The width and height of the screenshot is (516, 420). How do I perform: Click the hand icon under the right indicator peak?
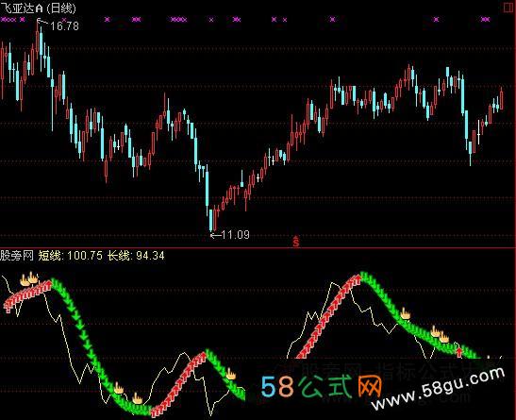click(x=405, y=313)
